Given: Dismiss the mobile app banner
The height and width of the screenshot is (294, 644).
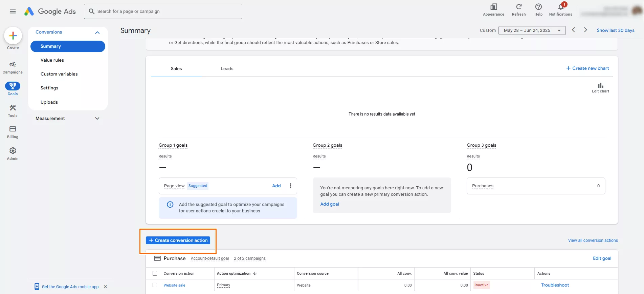Looking at the screenshot, I should point(106,287).
